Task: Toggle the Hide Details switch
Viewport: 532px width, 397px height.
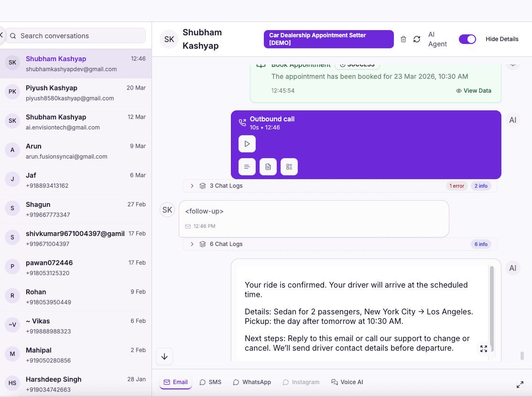Action: tap(467, 39)
